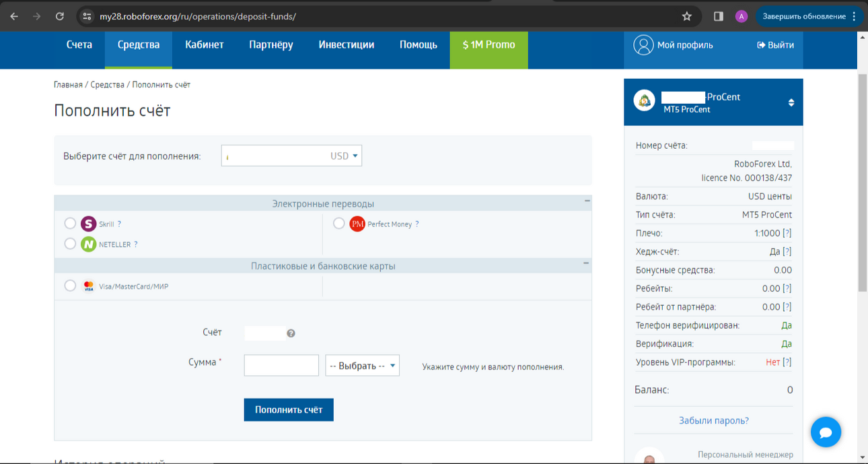Select the NETELLER payment radio button
The width and height of the screenshot is (868, 464).
(70, 243)
